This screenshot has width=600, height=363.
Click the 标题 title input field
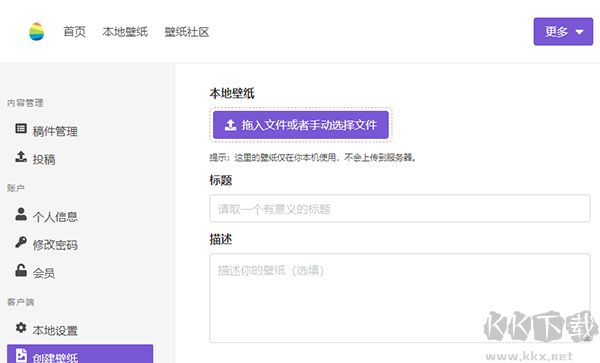pos(400,208)
